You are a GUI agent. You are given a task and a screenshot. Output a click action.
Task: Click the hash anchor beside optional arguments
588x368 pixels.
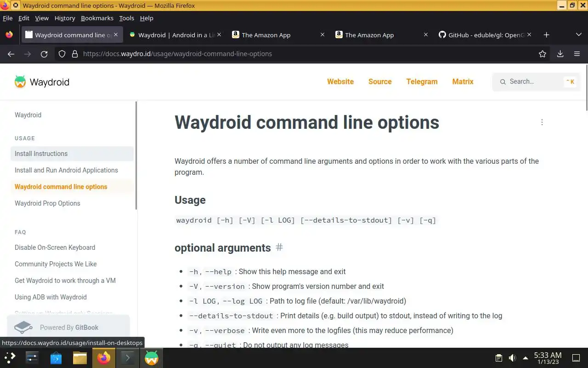pos(279,247)
